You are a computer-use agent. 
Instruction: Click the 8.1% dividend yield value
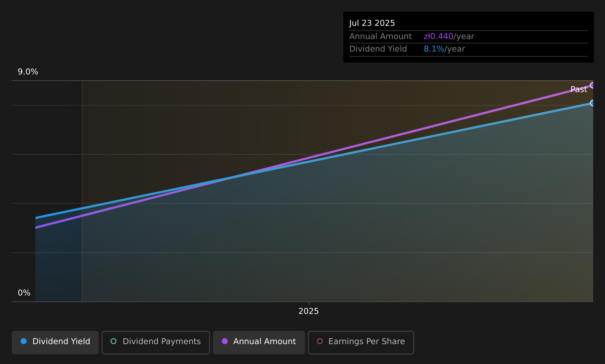pos(434,49)
